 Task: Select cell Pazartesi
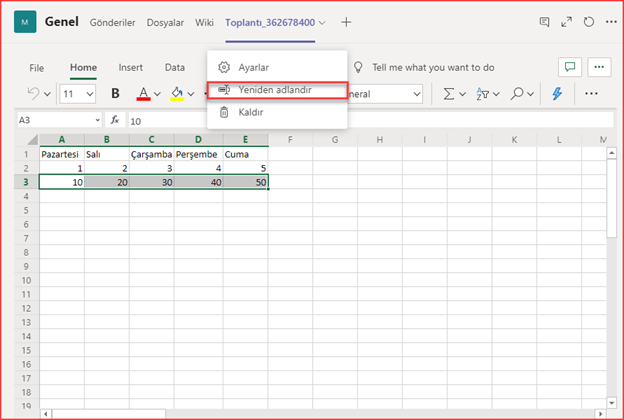pos(62,154)
